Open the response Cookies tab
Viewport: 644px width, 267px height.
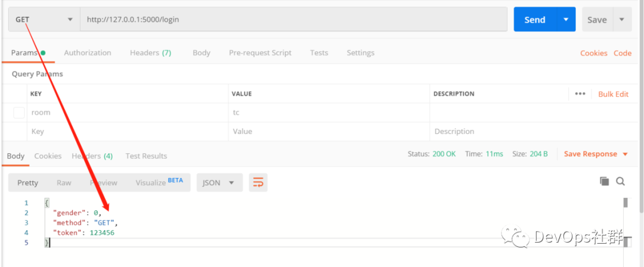click(48, 156)
